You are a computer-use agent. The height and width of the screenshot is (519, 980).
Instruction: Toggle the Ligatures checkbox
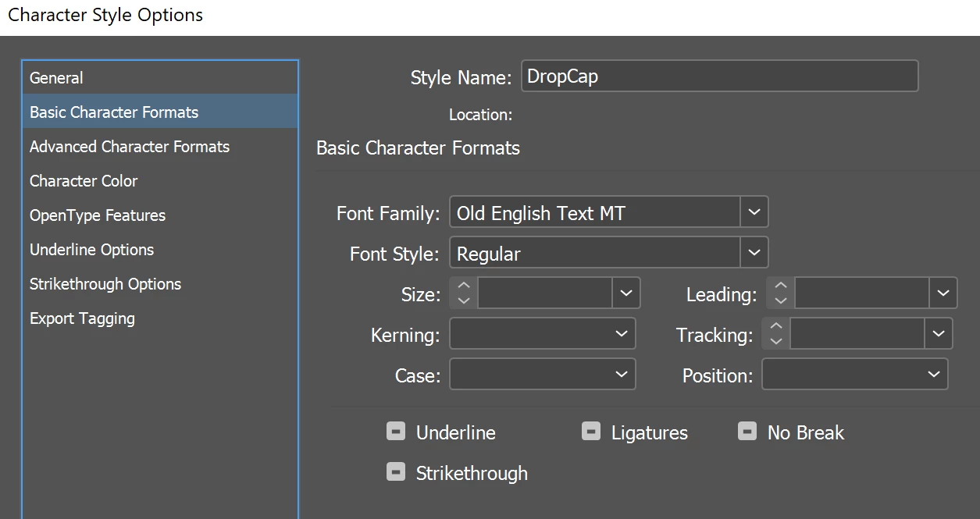coord(591,431)
